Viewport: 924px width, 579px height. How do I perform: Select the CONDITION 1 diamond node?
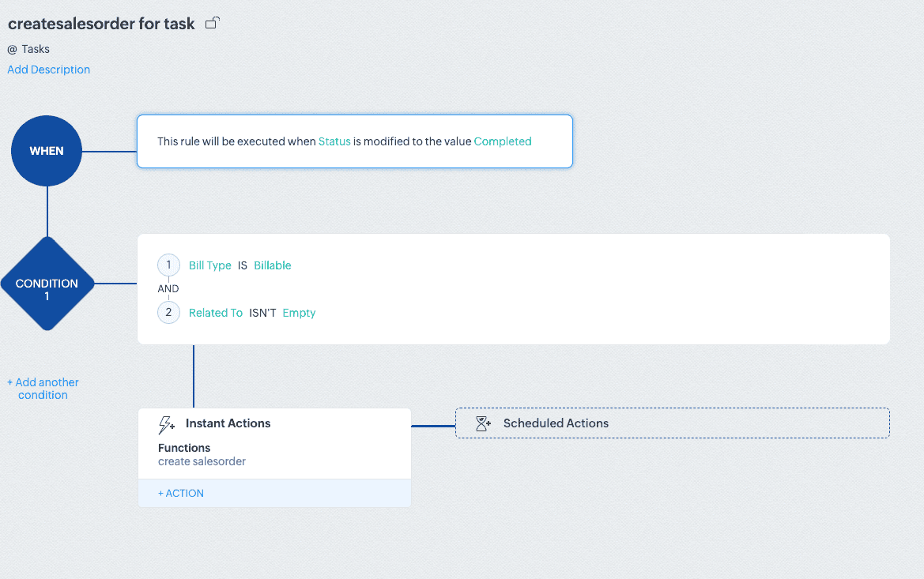click(47, 284)
